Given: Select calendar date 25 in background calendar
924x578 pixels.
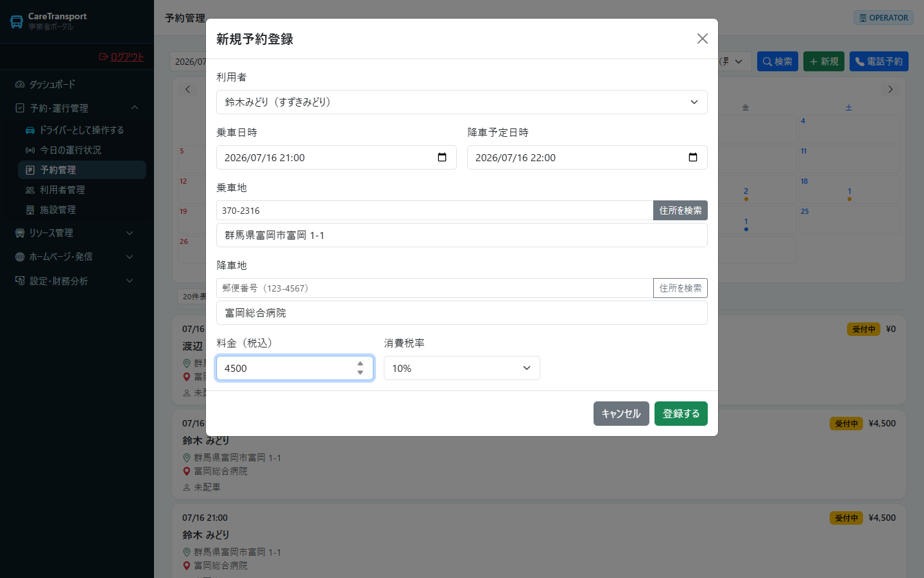Looking at the screenshot, I should (849, 220).
